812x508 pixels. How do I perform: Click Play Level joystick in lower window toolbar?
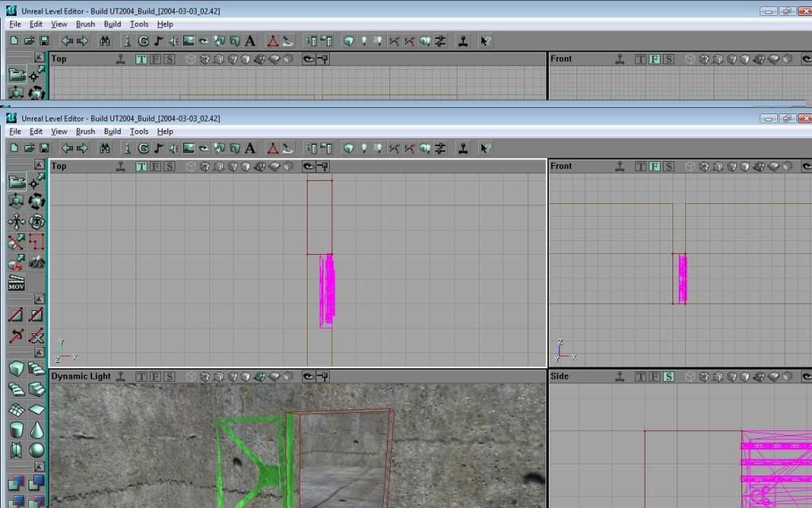pyautogui.click(x=463, y=148)
